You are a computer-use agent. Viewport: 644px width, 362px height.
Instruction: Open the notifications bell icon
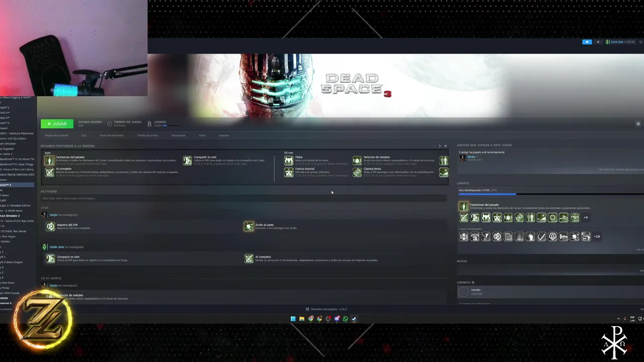[598, 42]
